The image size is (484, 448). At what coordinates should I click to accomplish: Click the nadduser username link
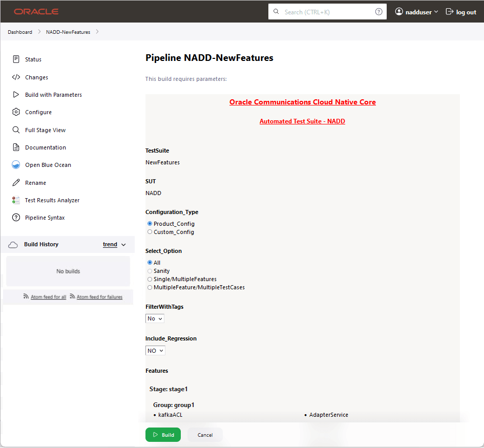point(418,12)
